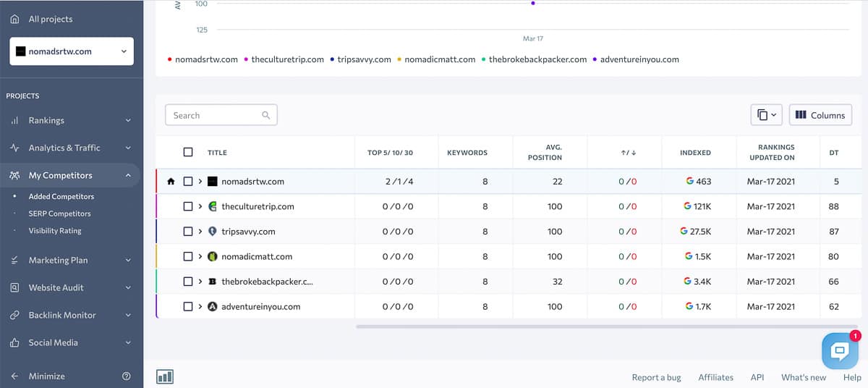Click the Backlink Monitor link icon
The image size is (868, 388).
coord(14,315)
